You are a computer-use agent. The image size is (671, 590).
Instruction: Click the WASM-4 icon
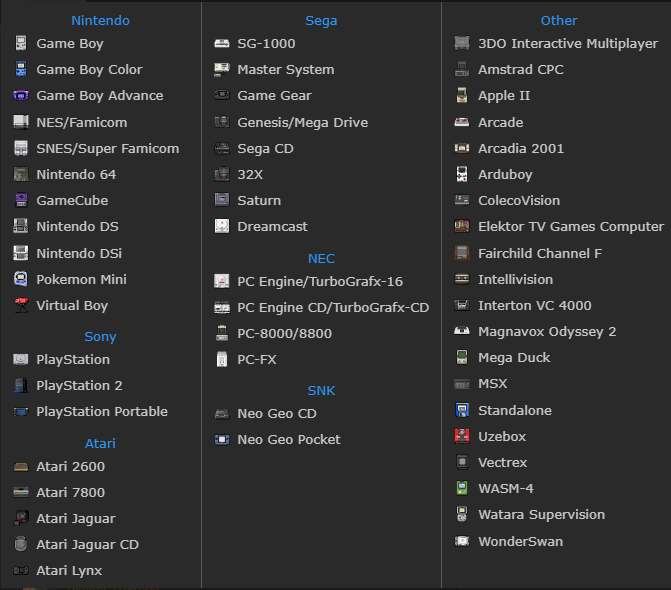462,488
